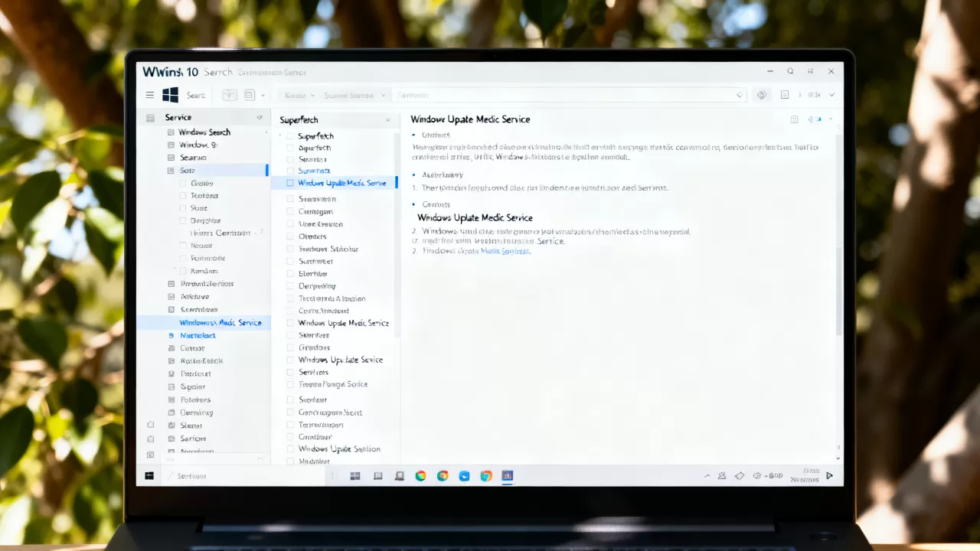This screenshot has width=980, height=551.
Task: Select the highlighted Medic Service entry in the left tree
Action: [x=203, y=323]
